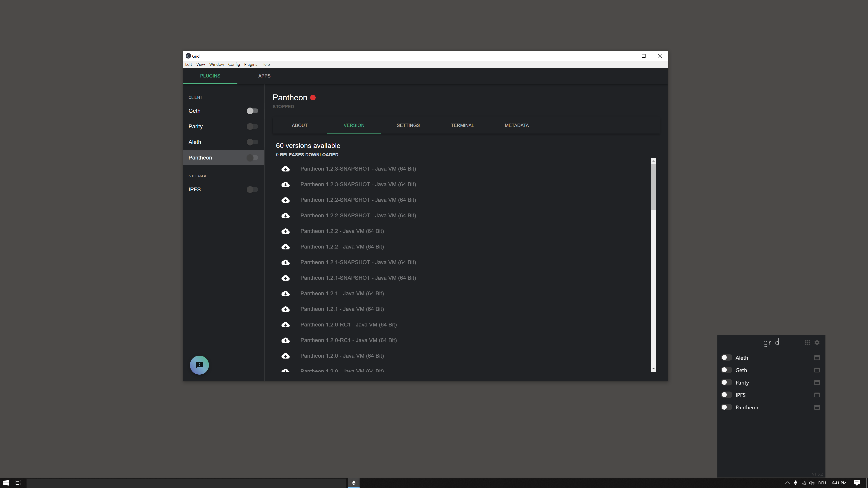The width and height of the screenshot is (868, 488).
Task: Toggle Parity switch in the grid tray panel
Action: coord(726,382)
